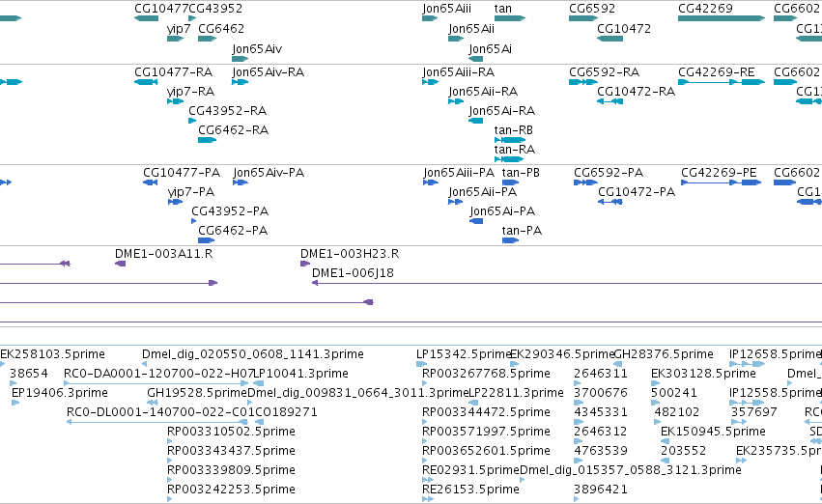This screenshot has width=822, height=504.
Task: Select the Jon65Aiv gene label
Action: click(257, 49)
